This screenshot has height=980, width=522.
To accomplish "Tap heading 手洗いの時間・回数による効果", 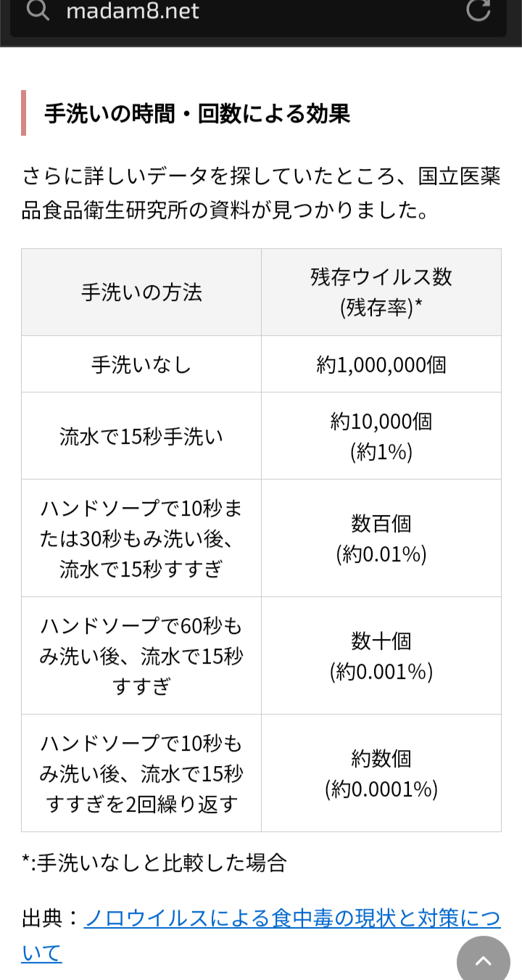I will (x=197, y=114).
